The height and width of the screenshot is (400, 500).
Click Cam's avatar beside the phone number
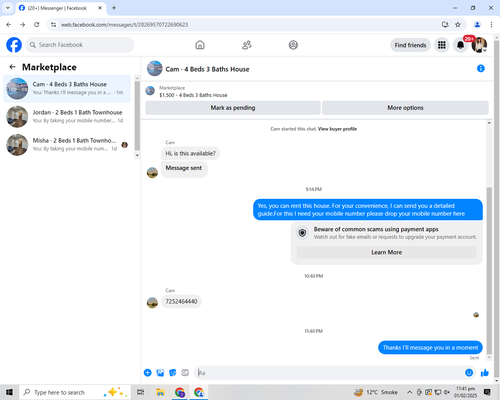tap(152, 303)
